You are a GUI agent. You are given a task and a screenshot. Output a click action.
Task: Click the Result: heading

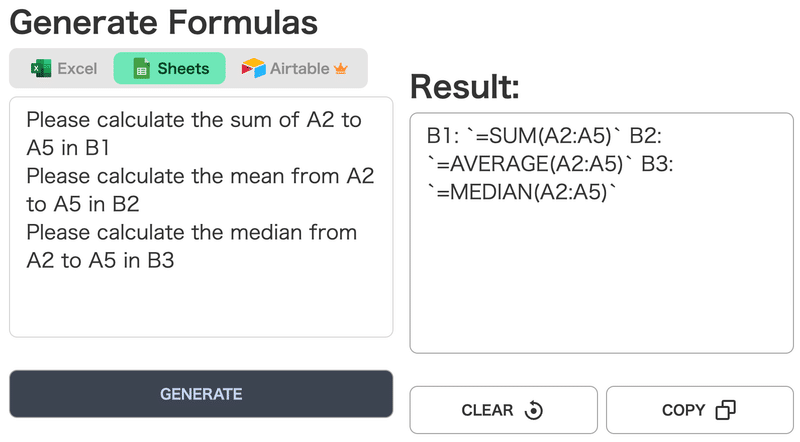(x=465, y=87)
